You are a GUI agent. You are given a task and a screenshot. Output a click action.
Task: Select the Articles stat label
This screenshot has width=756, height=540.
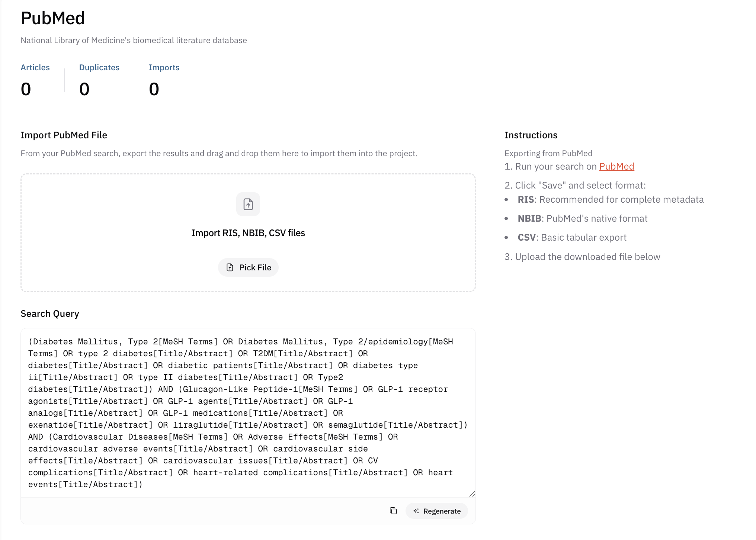35,67
